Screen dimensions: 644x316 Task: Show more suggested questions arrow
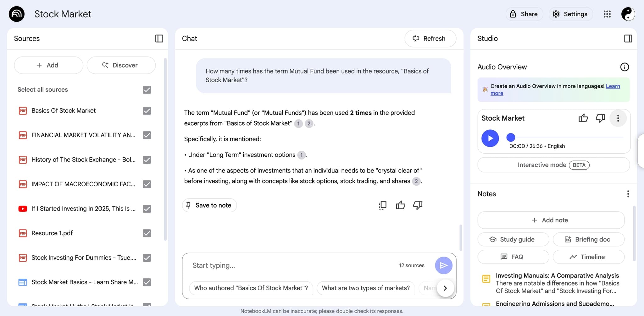click(445, 288)
